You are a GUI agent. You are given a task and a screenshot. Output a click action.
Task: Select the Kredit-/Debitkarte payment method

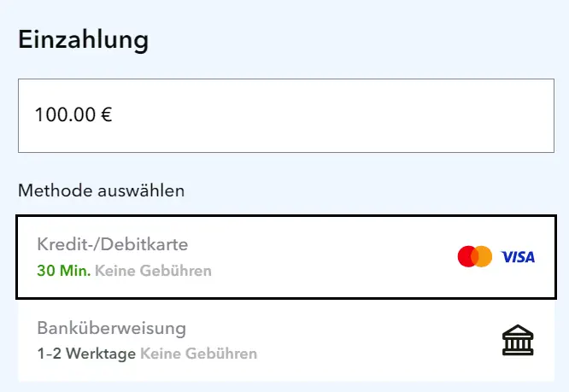pyautogui.click(x=256, y=256)
